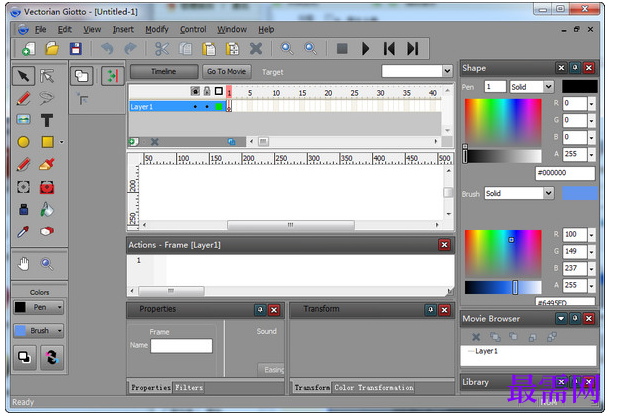The image size is (619, 420).
Task: Switch to Color Transformation tab
Action: click(374, 388)
